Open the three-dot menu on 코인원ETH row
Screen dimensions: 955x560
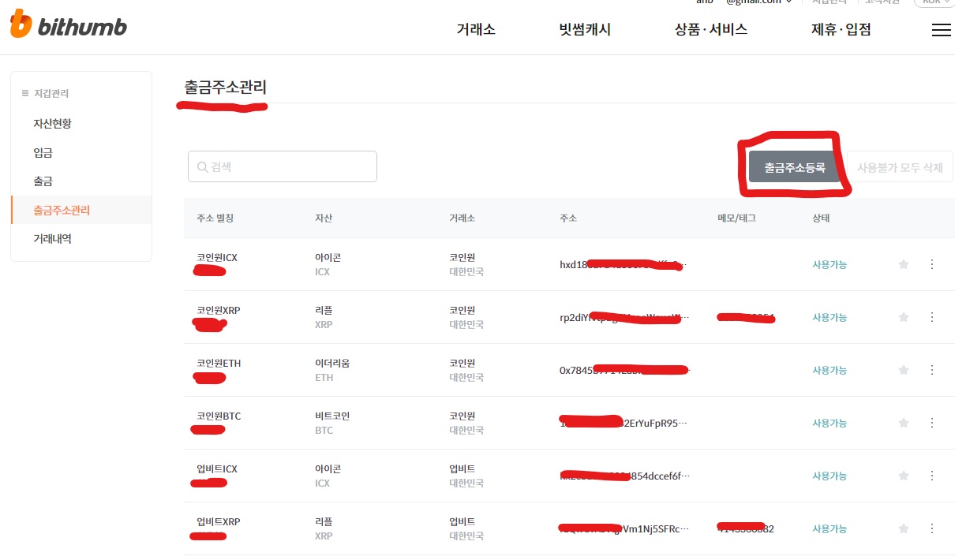(931, 370)
